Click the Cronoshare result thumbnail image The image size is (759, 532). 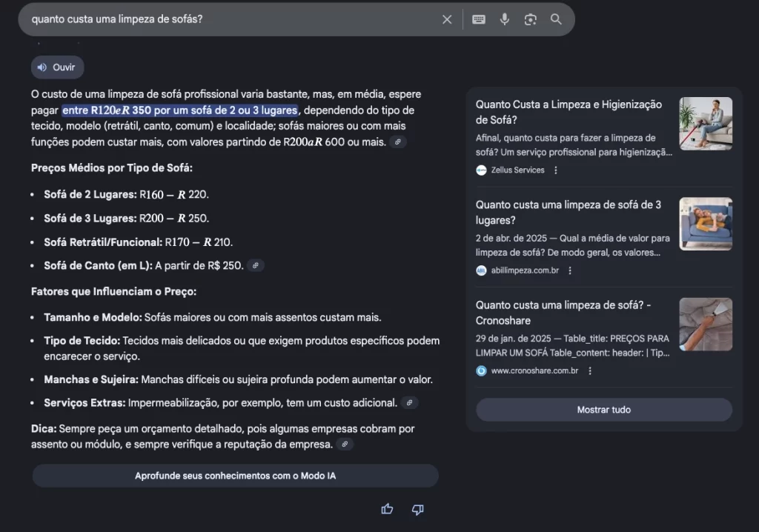706,325
